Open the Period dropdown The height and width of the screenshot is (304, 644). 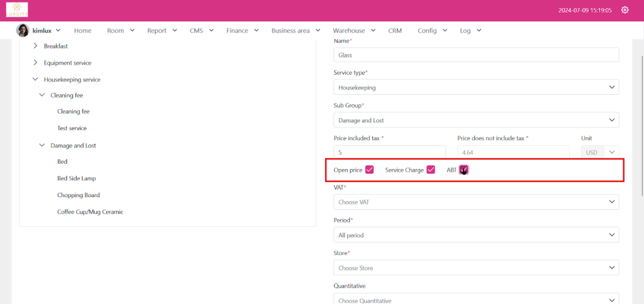point(475,235)
